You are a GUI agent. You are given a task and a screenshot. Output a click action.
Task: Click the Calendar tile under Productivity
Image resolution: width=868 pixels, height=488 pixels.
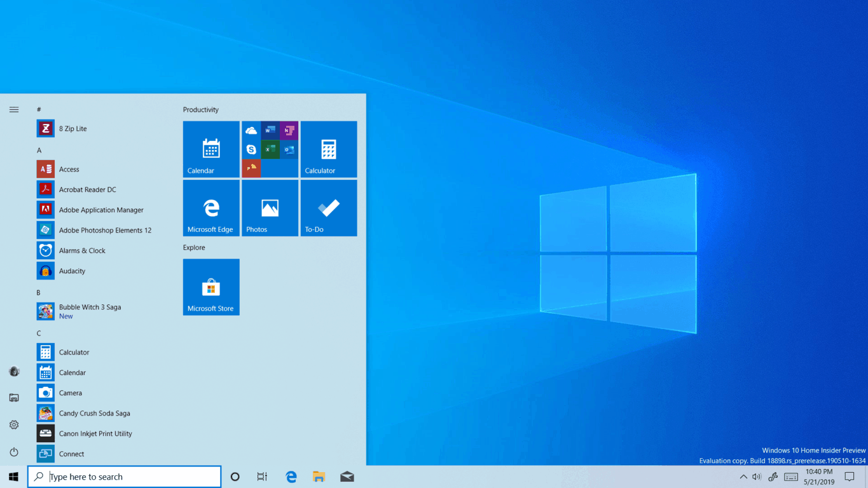click(211, 149)
